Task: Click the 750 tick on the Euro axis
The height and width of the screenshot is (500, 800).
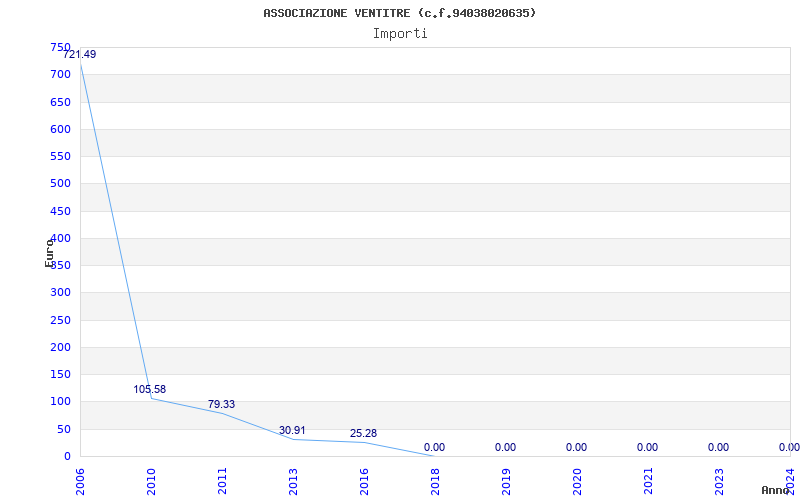Action: pyautogui.click(x=60, y=47)
